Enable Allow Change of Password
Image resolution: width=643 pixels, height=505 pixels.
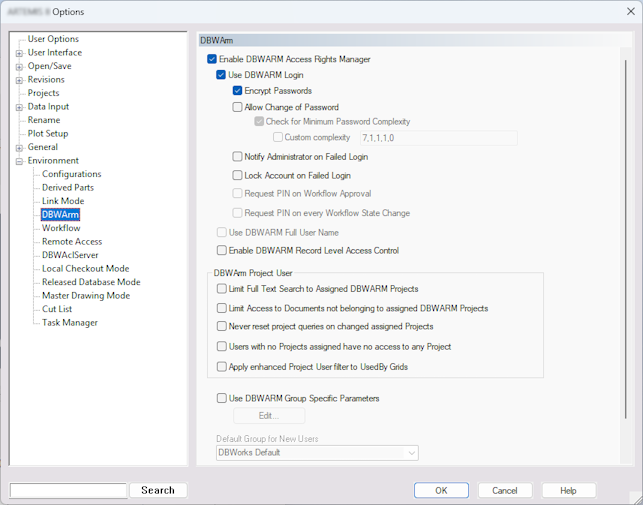pos(237,107)
